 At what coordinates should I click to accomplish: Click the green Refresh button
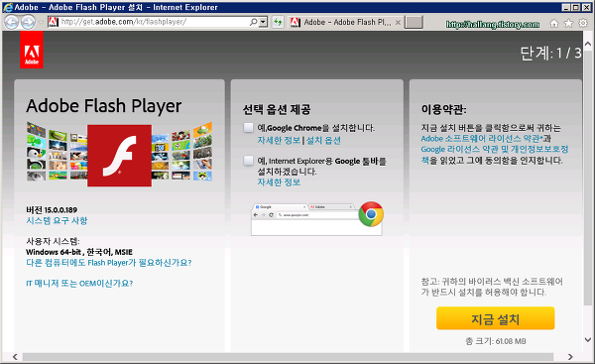[x=278, y=22]
